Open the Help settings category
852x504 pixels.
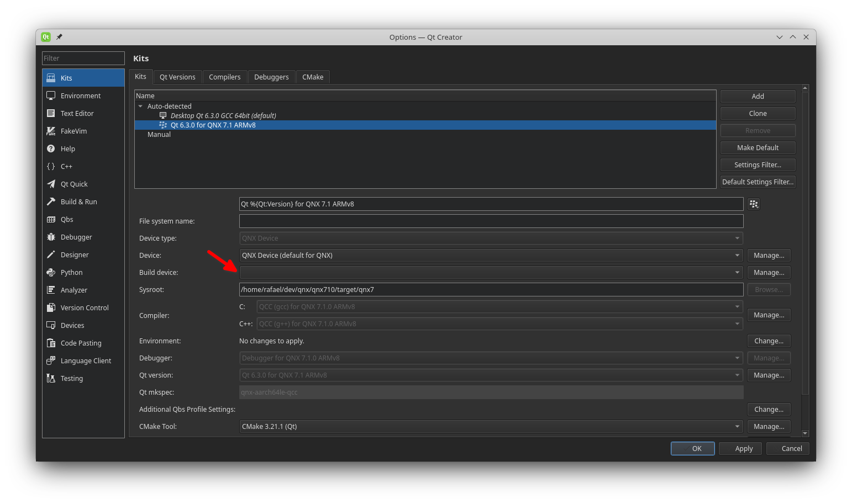point(83,148)
